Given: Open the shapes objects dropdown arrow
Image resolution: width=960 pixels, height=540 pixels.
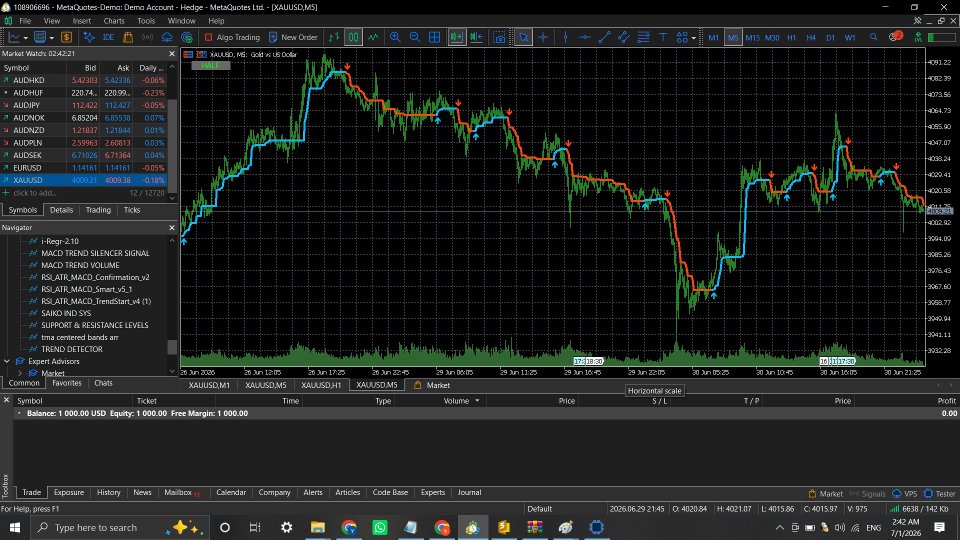Looking at the screenshot, I should [x=693, y=38].
